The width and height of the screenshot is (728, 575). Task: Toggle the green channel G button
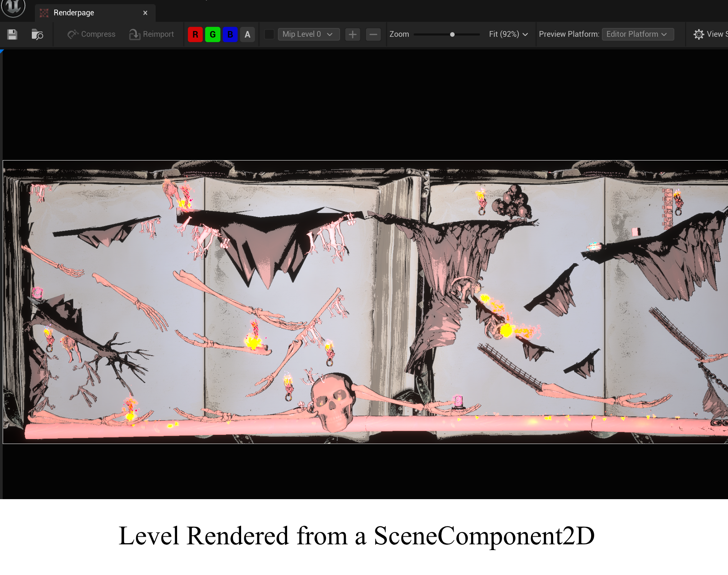(x=213, y=34)
